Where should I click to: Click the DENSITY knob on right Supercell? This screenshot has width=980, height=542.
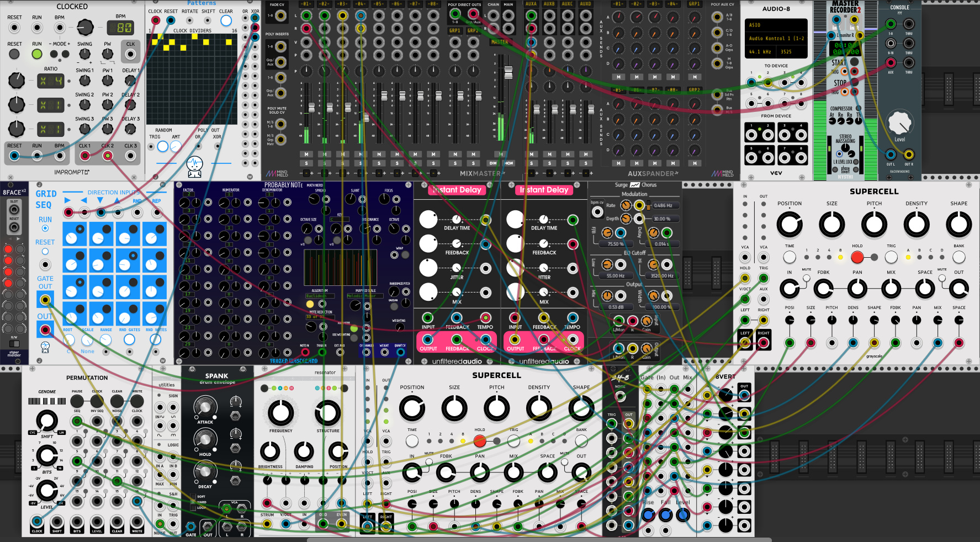tap(917, 224)
